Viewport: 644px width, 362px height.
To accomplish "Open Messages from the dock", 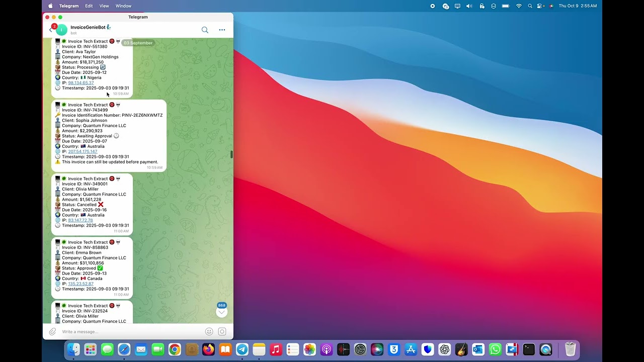I will [107, 349].
